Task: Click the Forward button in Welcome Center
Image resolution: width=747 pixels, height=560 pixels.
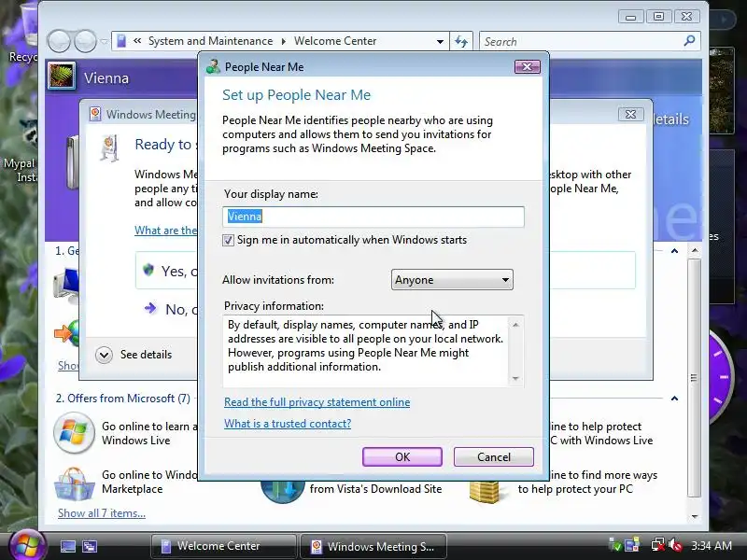Action: [x=85, y=41]
